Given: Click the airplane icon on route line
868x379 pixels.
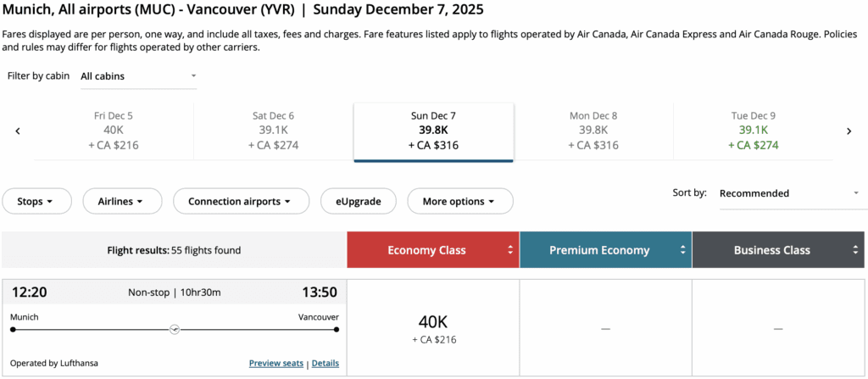Looking at the screenshot, I should click(175, 329).
